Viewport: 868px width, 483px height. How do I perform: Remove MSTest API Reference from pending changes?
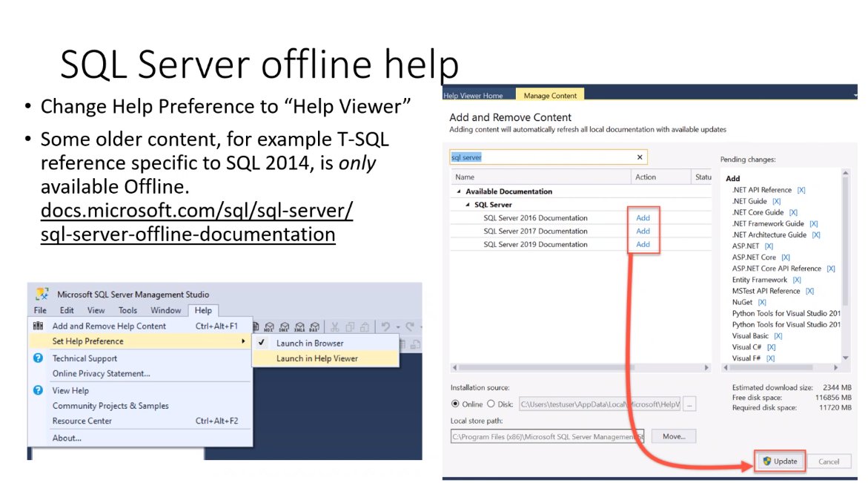810,291
